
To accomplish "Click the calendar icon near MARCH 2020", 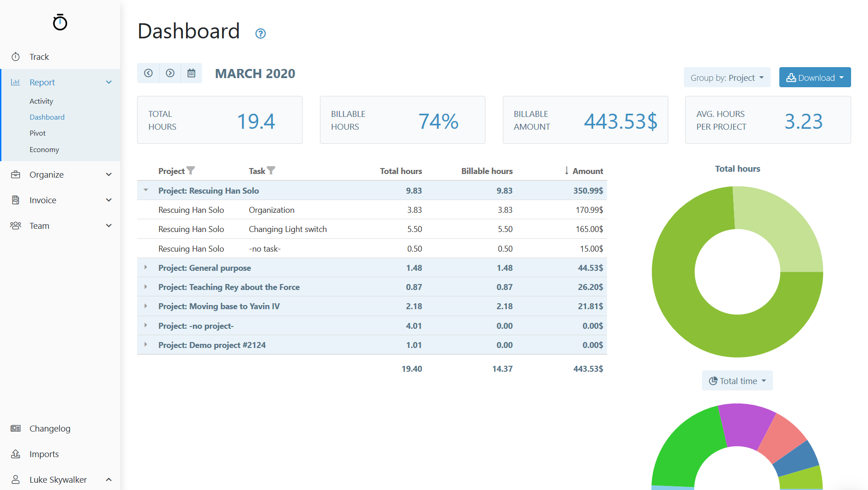I will tap(192, 73).
